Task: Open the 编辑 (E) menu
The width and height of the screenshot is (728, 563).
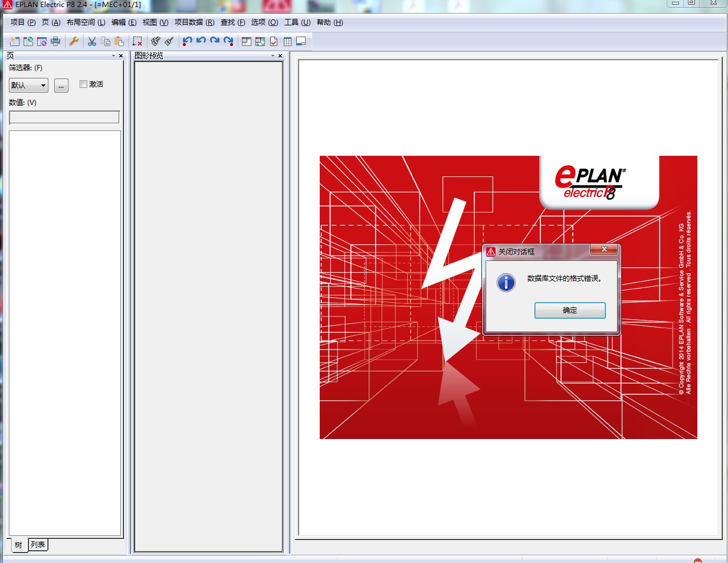Action: pyautogui.click(x=124, y=22)
